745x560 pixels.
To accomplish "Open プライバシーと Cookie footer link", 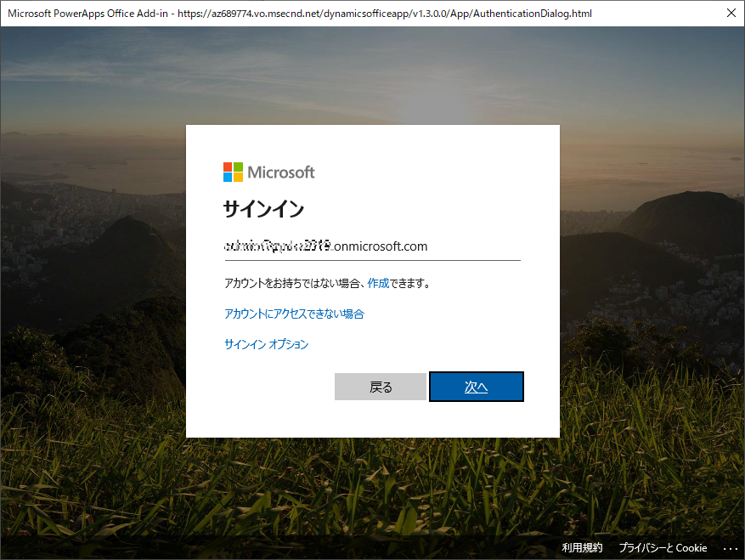I will [x=663, y=547].
